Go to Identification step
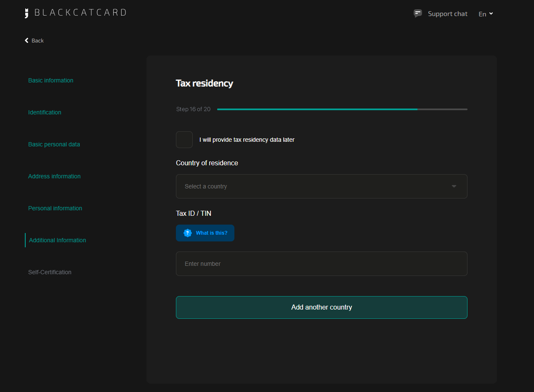 (45, 112)
